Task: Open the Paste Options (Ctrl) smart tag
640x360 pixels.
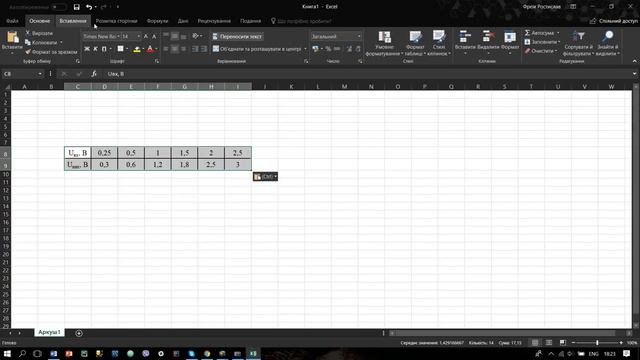Action: click(265, 176)
